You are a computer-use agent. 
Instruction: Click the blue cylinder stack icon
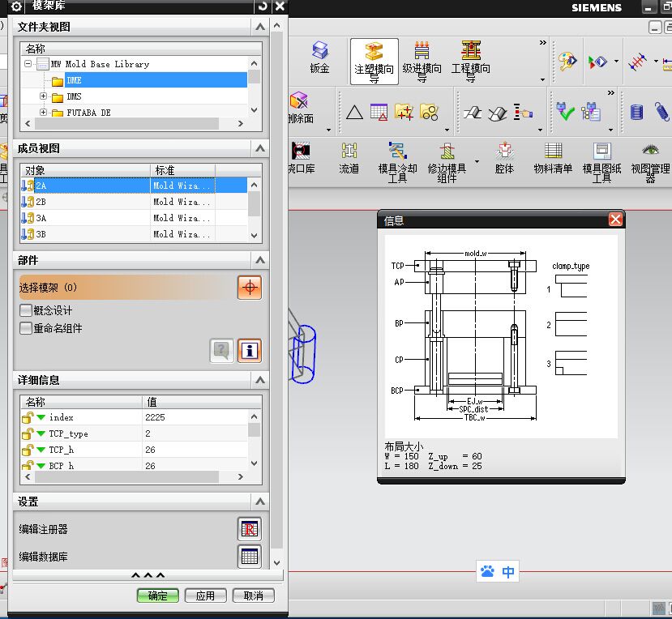click(636, 113)
